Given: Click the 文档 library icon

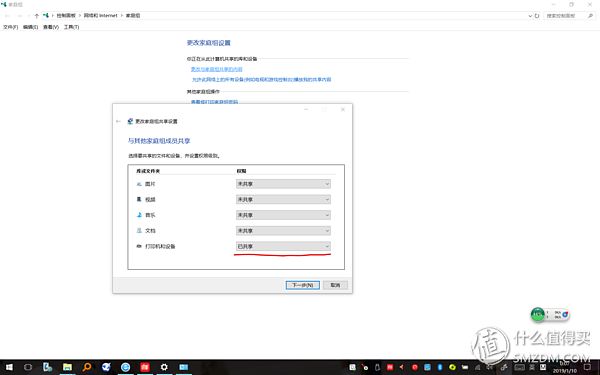Looking at the screenshot, I should point(139,231).
